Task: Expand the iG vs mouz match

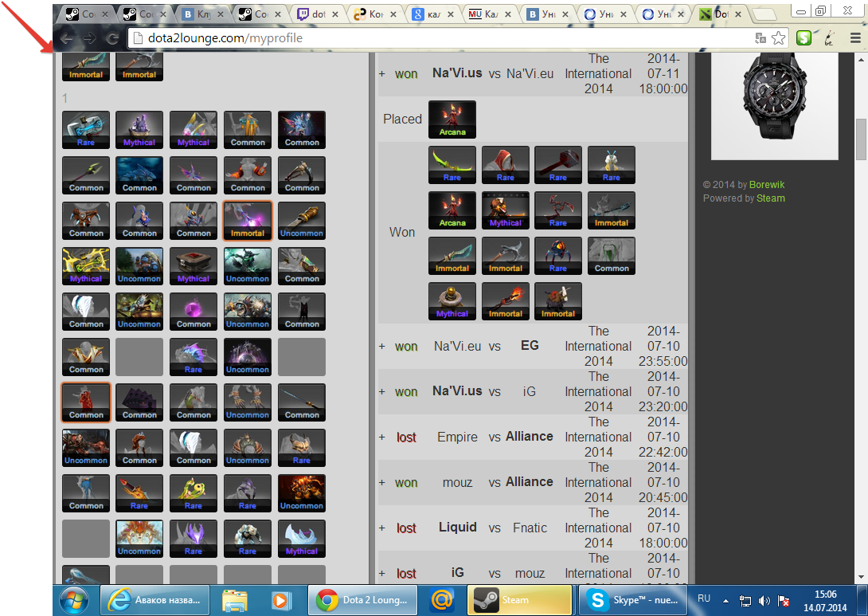Action: pyautogui.click(x=382, y=573)
